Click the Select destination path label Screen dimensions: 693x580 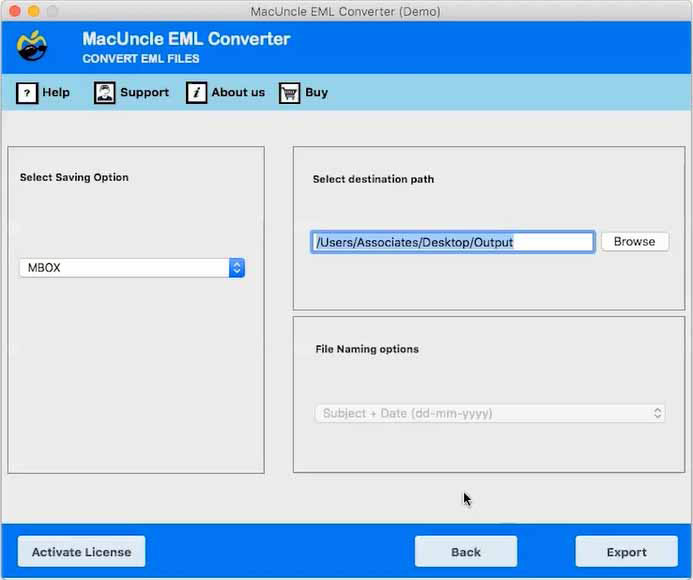click(373, 179)
